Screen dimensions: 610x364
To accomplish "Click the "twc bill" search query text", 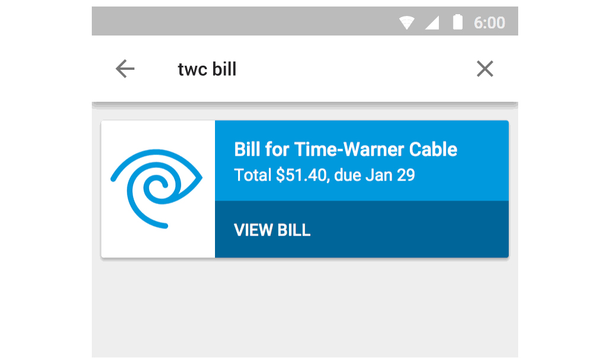I will (x=207, y=69).
